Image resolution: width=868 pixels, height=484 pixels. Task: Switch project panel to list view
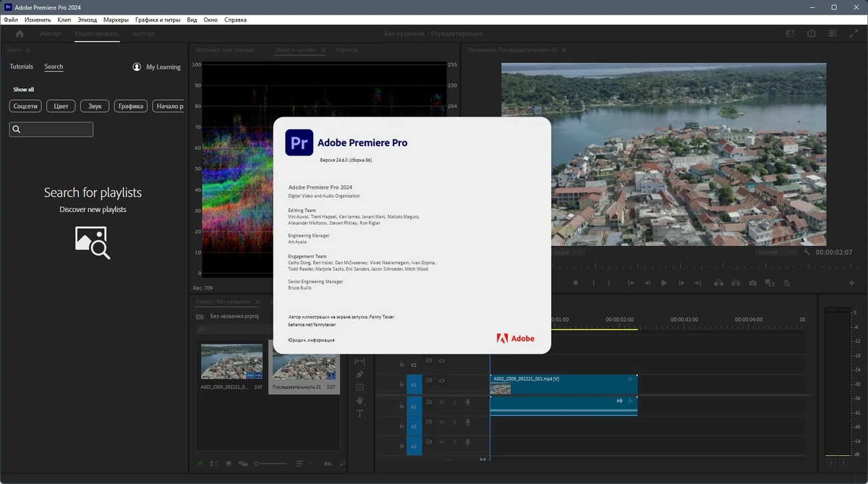pyautogui.click(x=215, y=464)
